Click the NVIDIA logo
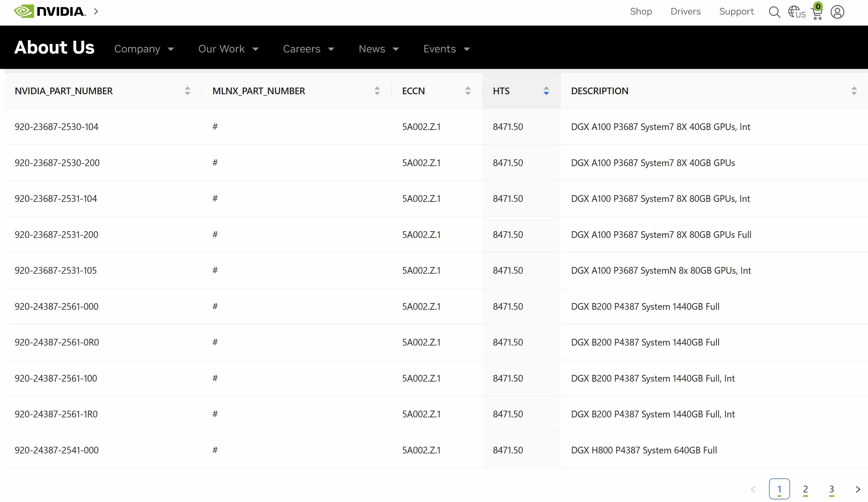 pos(49,11)
